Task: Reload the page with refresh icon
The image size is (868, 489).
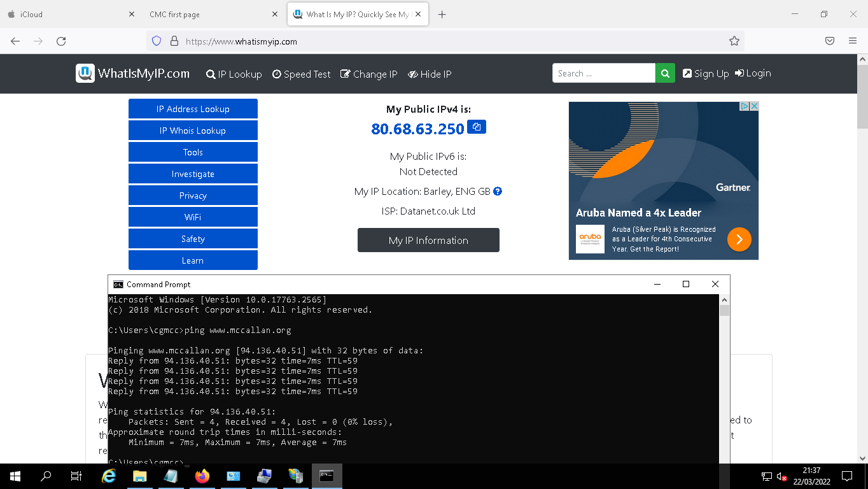Action: click(61, 41)
